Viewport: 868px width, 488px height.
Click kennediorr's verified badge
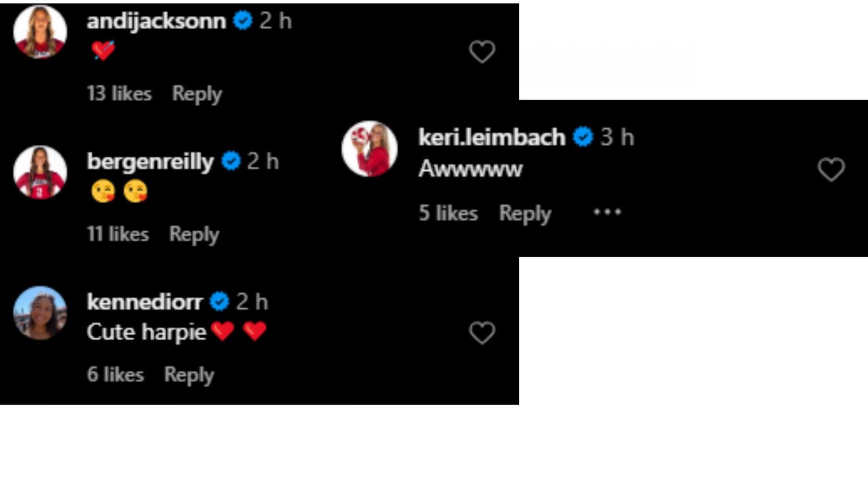tap(220, 302)
